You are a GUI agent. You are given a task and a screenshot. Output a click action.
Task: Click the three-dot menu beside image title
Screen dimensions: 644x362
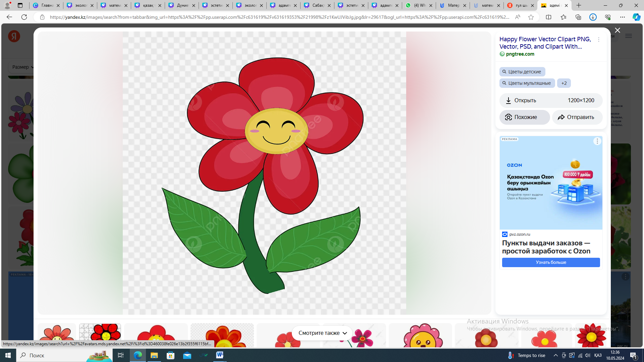pos(599,40)
